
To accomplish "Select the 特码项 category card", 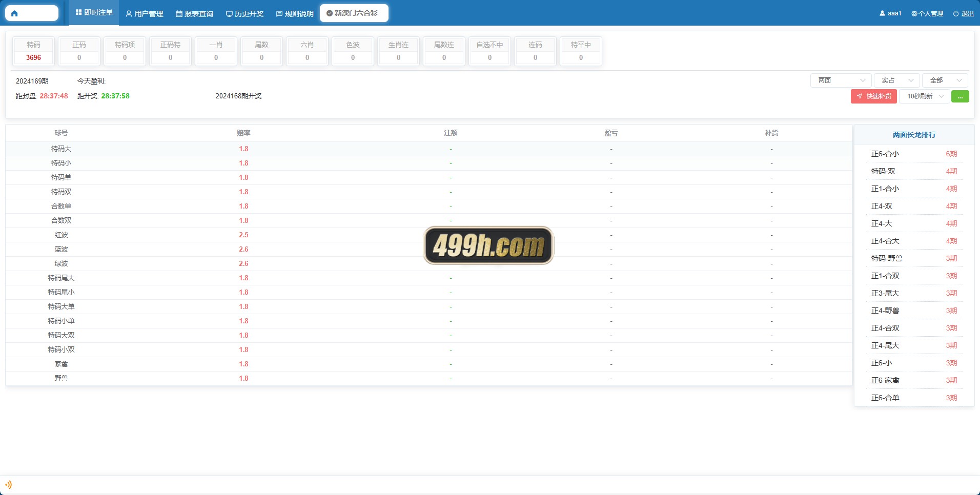I will pos(125,51).
